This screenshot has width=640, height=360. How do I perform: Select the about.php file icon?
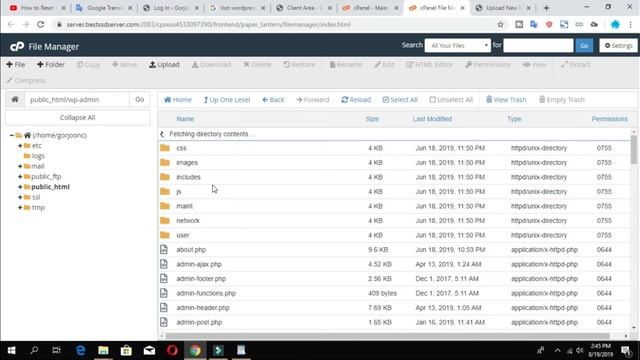(164, 249)
